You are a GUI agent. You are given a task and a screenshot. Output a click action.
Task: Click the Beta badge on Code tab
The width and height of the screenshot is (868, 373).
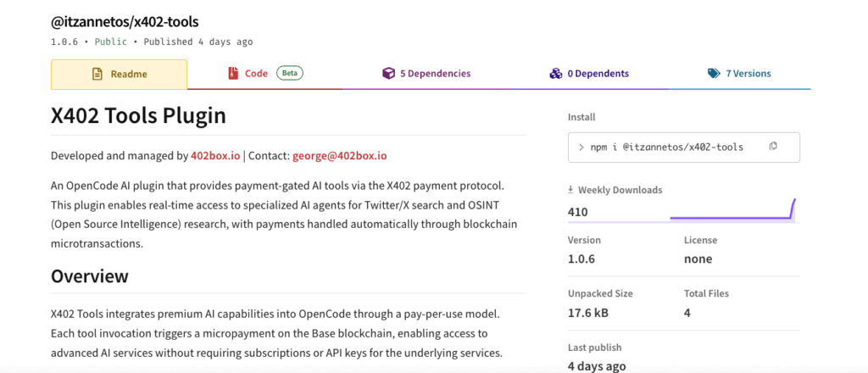[x=291, y=74]
